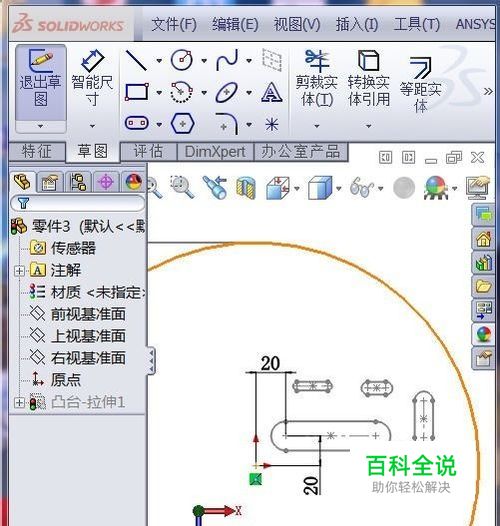Open dropdown arrow beside Rectangle tool
The image size is (500, 526).
(159, 93)
